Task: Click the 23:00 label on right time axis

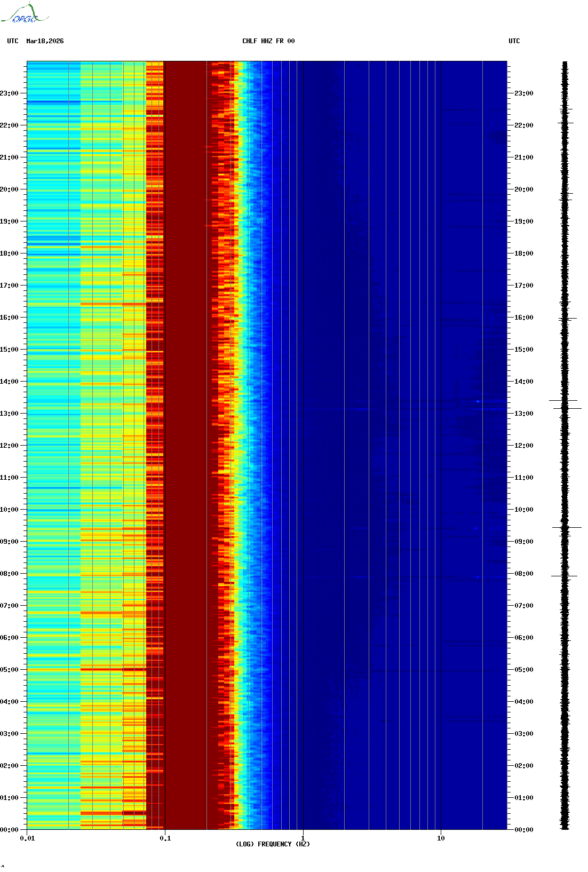Action: 523,93
